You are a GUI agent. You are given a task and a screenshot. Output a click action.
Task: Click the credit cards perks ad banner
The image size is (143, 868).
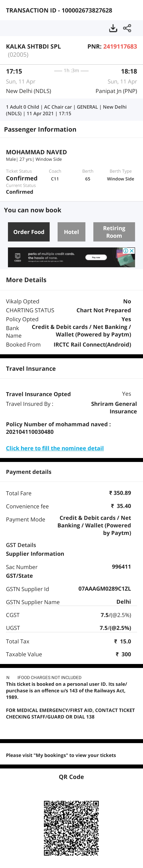(x=71, y=257)
